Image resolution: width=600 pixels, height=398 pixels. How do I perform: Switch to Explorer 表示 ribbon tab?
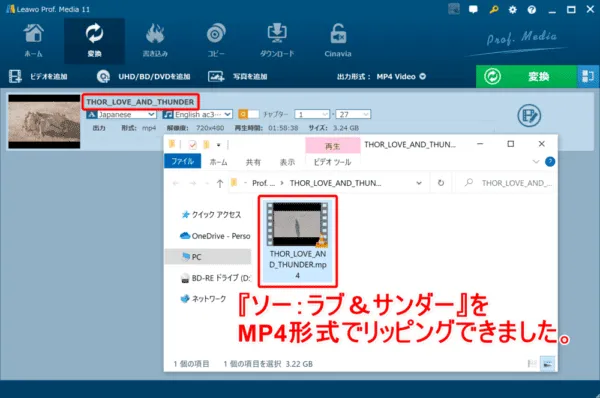tap(287, 162)
